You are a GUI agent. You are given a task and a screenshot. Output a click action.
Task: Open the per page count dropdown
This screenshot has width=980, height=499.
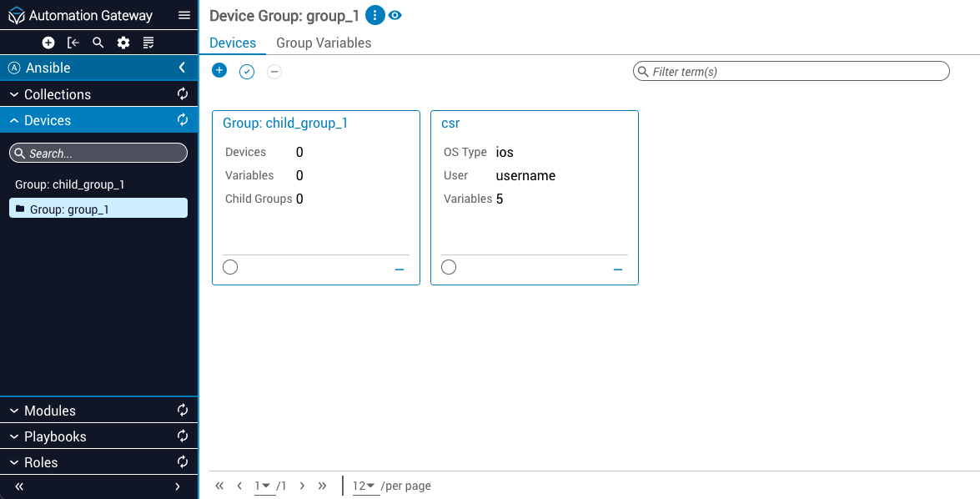coord(364,486)
